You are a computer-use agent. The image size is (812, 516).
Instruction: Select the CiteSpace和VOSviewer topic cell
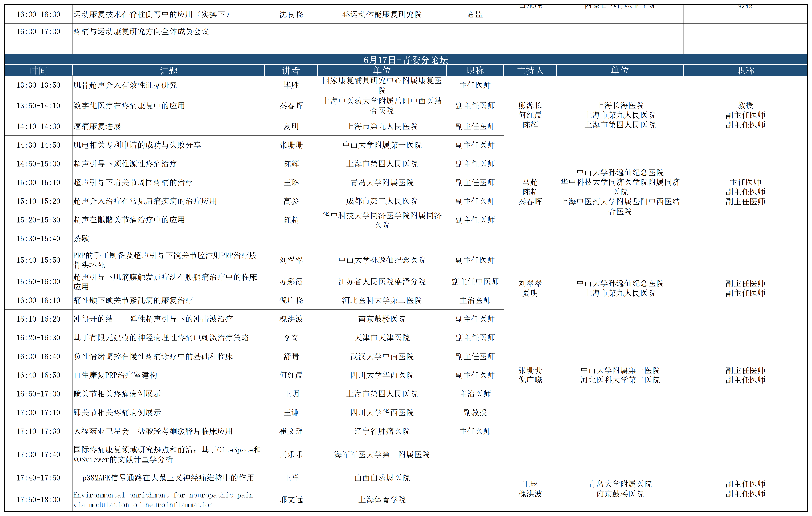[169, 454]
